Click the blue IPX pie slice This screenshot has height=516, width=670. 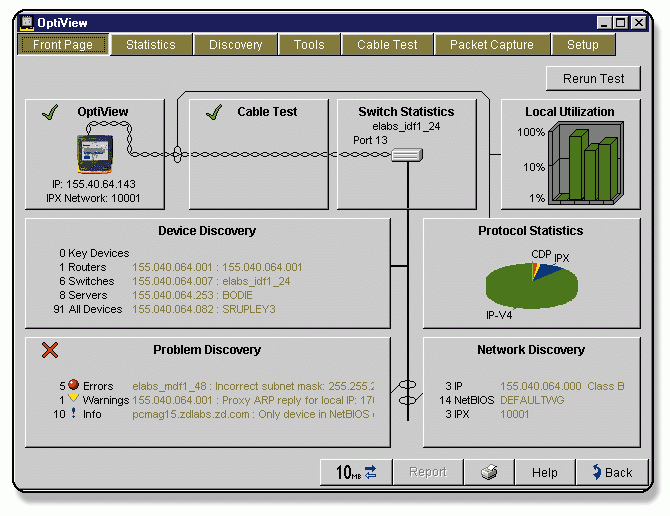[x=548, y=272]
